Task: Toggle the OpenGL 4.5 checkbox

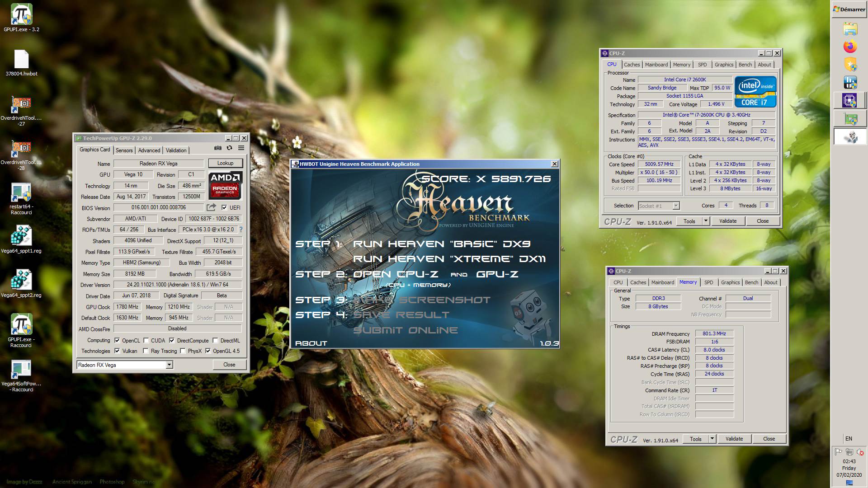Action: click(208, 351)
